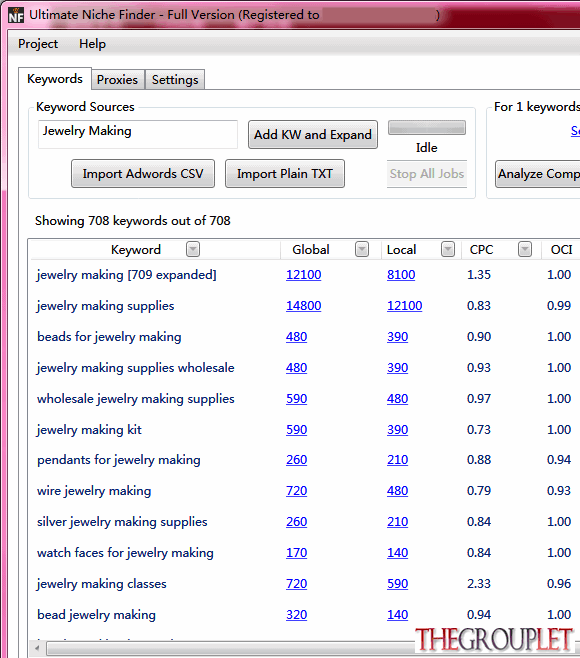Select the 'watch faces for jewelry making' keyword

(x=125, y=553)
